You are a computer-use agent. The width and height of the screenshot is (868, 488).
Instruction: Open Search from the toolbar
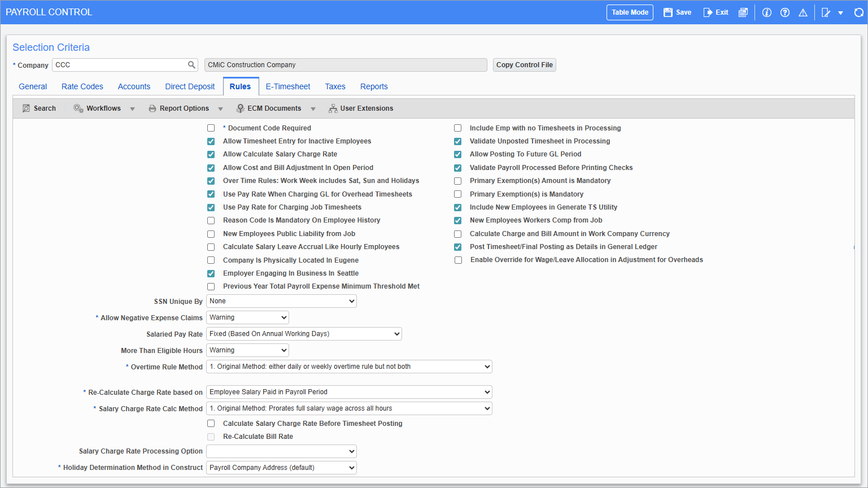(38, 108)
